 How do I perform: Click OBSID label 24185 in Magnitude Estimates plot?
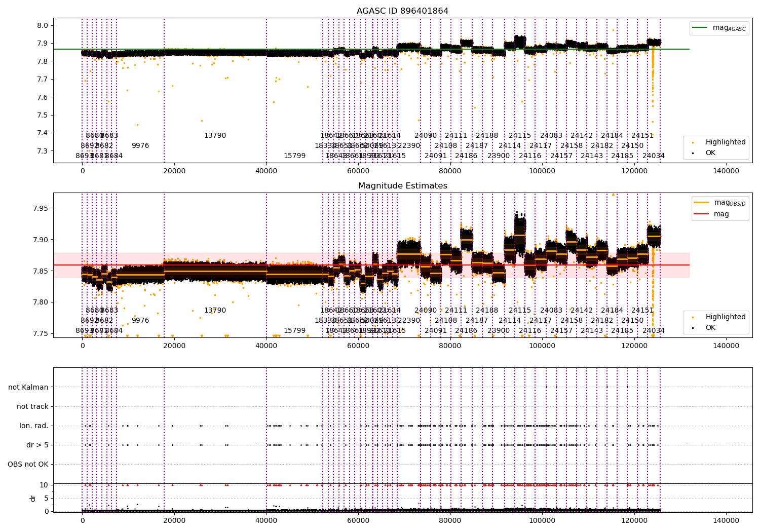click(x=622, y=331)
